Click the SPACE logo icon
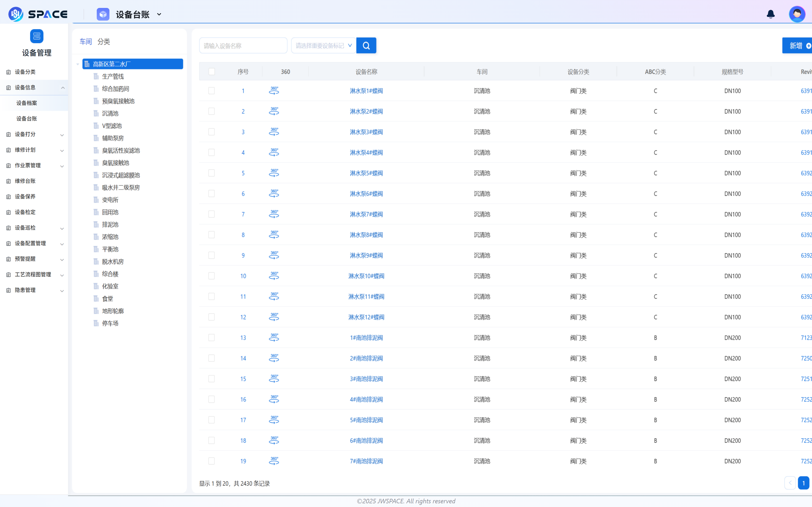Screen dimensions: 812x507 click(15, 14)
